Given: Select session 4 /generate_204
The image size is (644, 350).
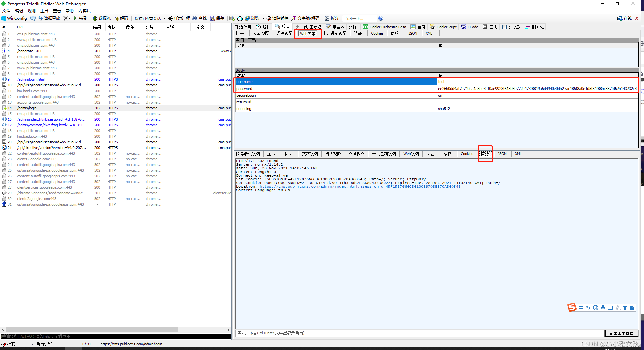Looking at the screenshot, I should (116, 51).
